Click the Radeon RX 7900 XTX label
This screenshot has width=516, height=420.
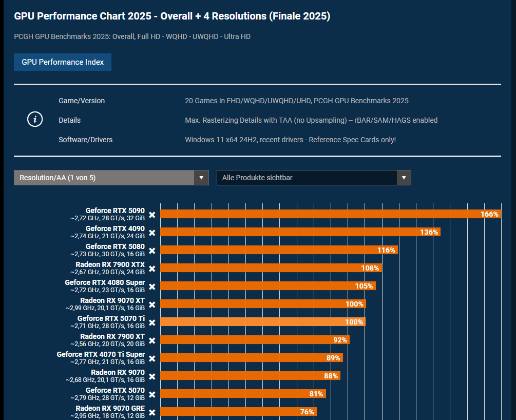[x=110, y=264]
